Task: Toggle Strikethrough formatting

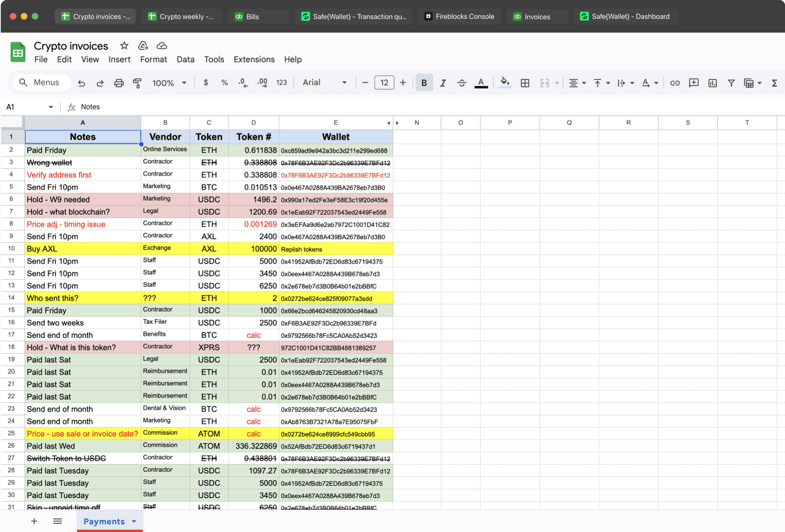Action: 462,83
